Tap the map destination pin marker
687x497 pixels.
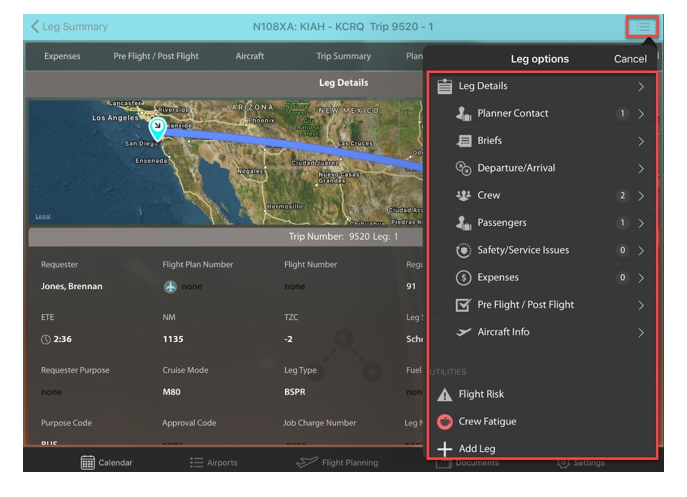click(x=157, y=129)
